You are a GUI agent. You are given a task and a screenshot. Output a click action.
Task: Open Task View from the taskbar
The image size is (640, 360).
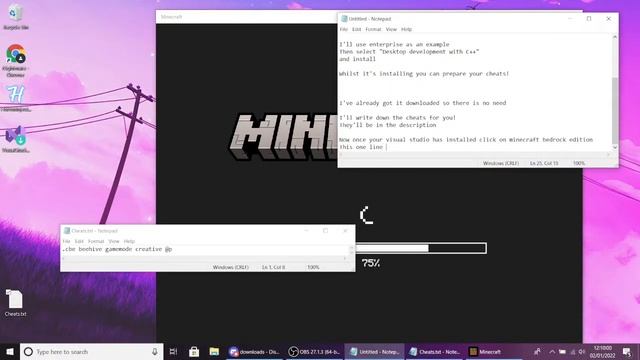coord(173,351)
